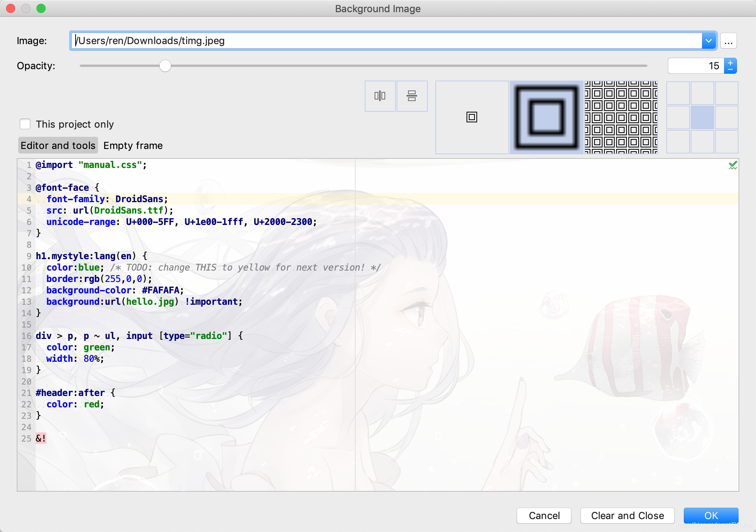The width and height of the screenshot is (756, 532).
Task: Toggle flip image vertically icon
Action: coord(412,96)
